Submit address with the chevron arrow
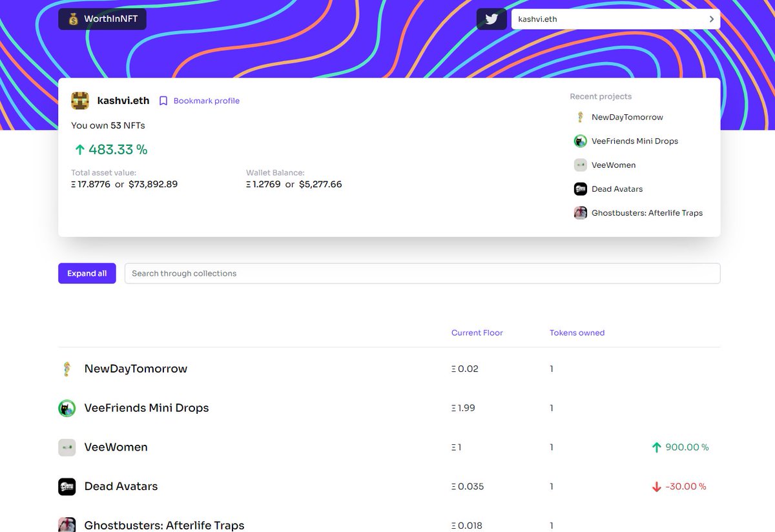The width and height of the screenshot is (775, 532). click(x=712, y=19)
